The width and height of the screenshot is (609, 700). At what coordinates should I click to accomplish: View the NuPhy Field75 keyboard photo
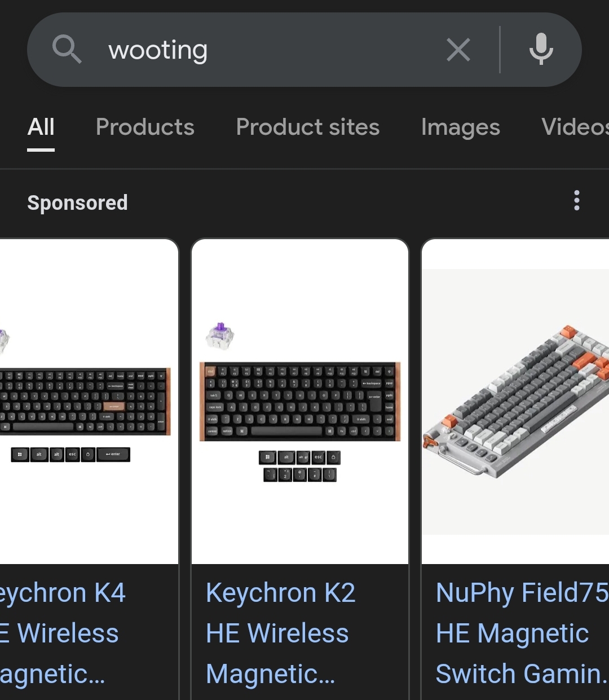(516, 401)
